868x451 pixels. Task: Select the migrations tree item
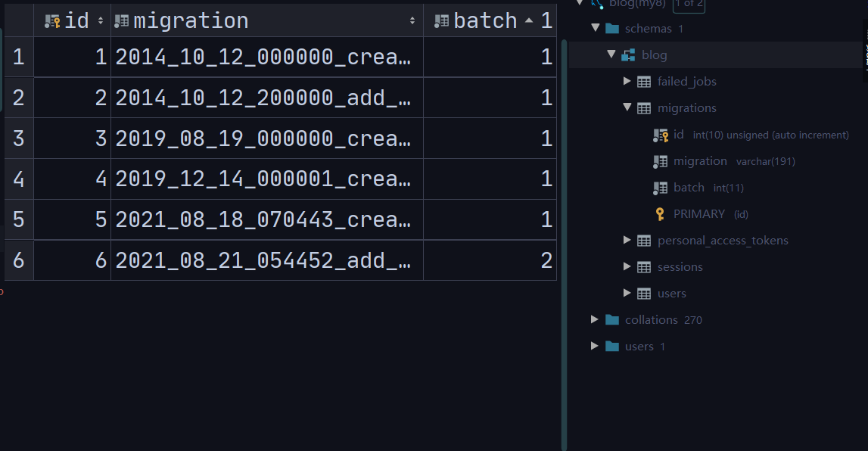687,108
